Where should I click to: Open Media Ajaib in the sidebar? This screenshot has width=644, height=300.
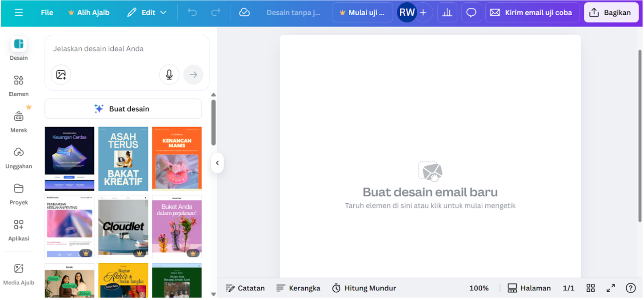[18, 273]
